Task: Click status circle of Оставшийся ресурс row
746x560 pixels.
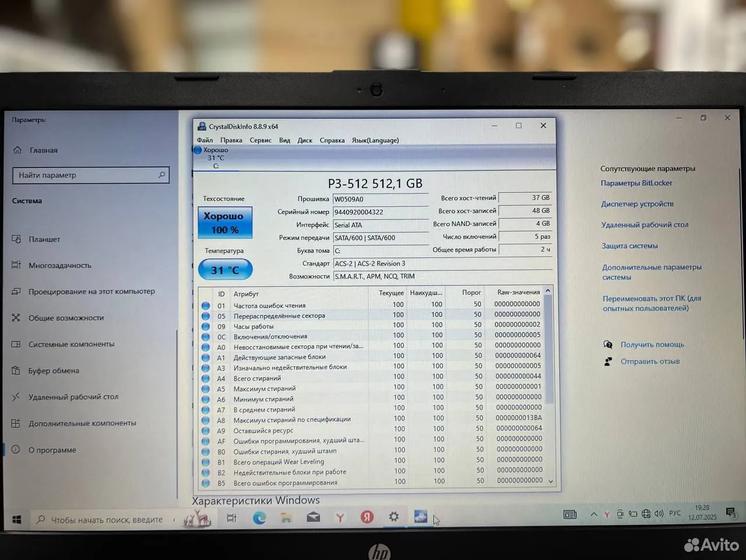Action: tap(206, 431)
